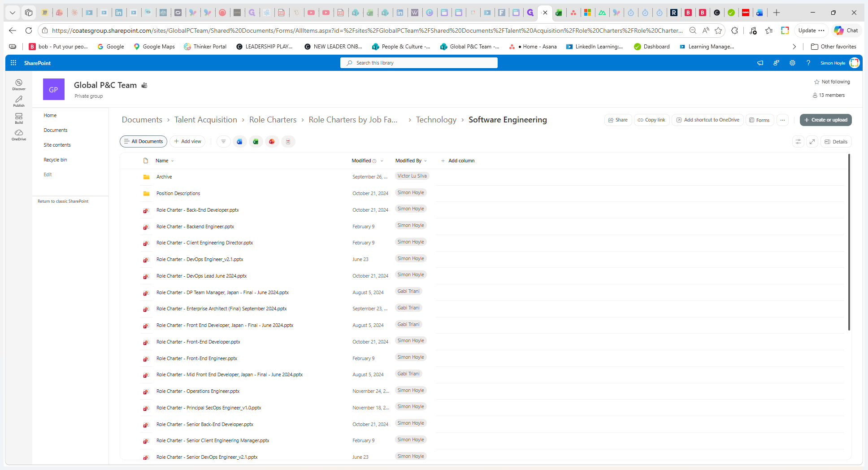Click the Search this library box

click(419, 63)
